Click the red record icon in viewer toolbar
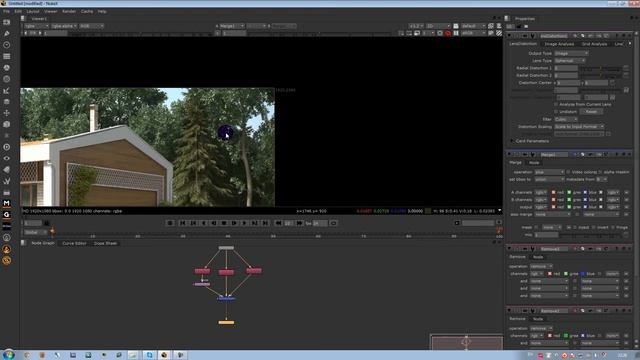 click(448, 33)
